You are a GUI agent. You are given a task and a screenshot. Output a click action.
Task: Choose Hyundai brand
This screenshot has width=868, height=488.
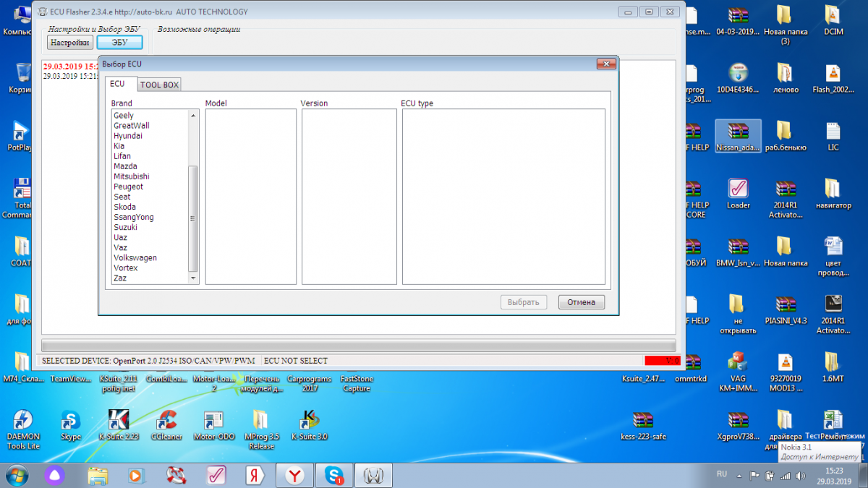click(x=128, y=136)
